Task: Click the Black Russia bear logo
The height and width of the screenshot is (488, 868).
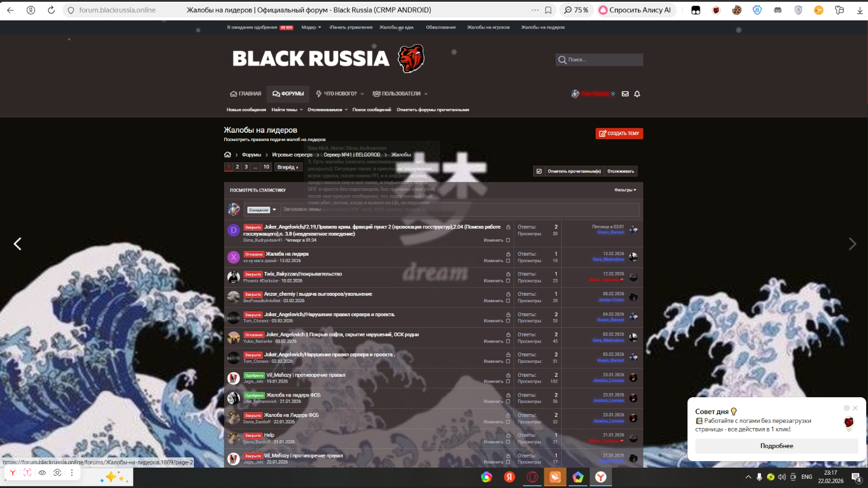Action: pyautogui.click(x=411, y=58)
